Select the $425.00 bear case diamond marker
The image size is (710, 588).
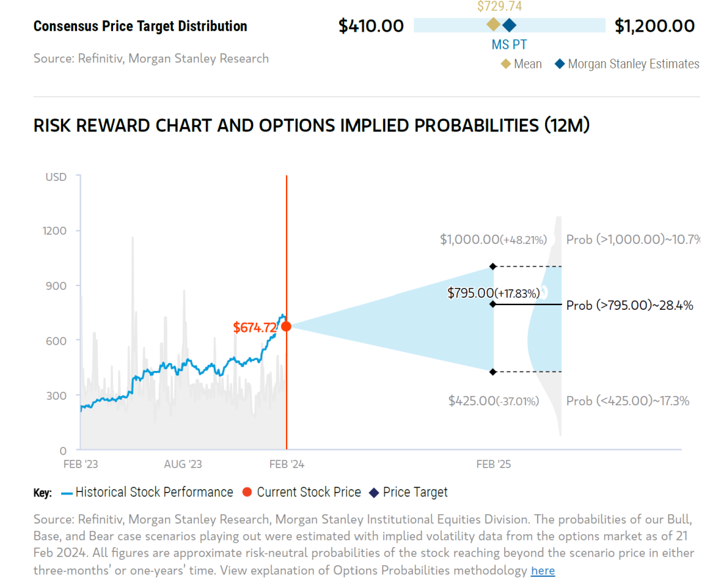493,372
